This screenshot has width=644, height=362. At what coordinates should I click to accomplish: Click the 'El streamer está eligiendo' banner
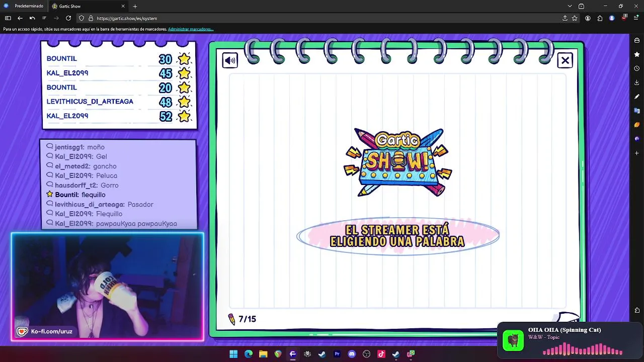[x=397, y=236]
